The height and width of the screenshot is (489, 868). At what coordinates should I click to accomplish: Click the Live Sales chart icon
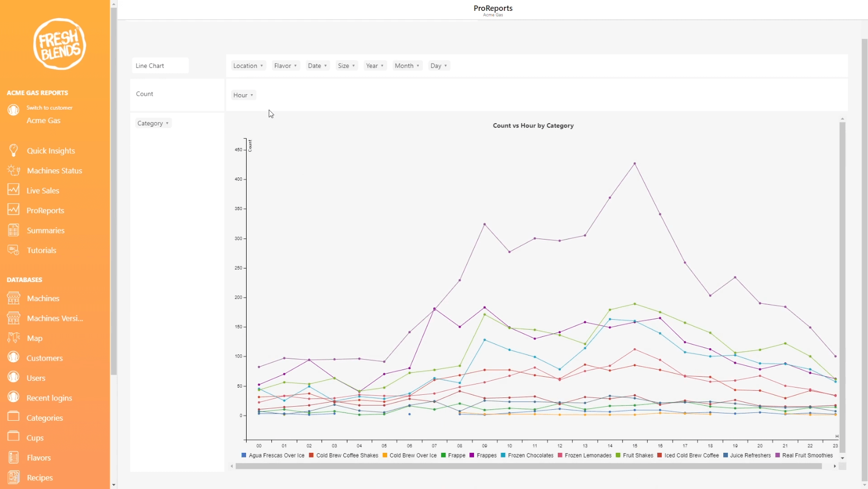[13, 190]
